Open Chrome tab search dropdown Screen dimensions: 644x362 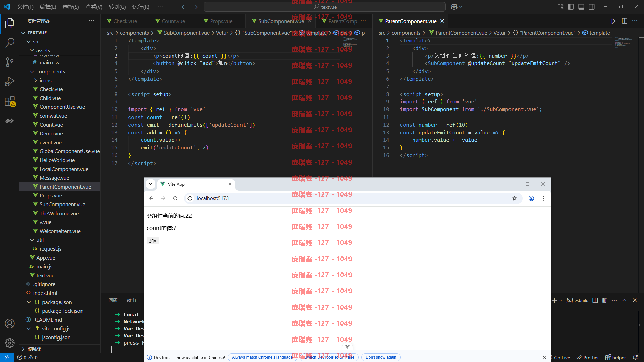pyautogui.click(x=151, y=184)
